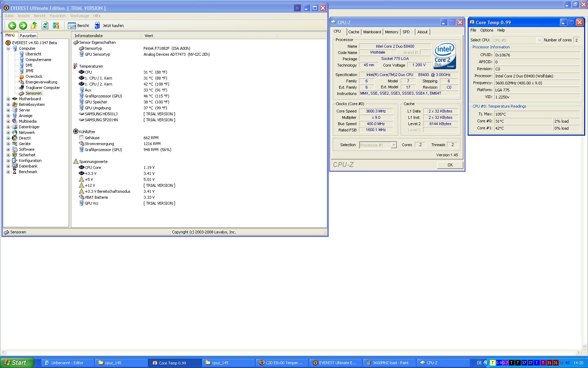Open the Bericht report button
The height and width of the screenshot is (368, 588).
click(x=79, y=26)
